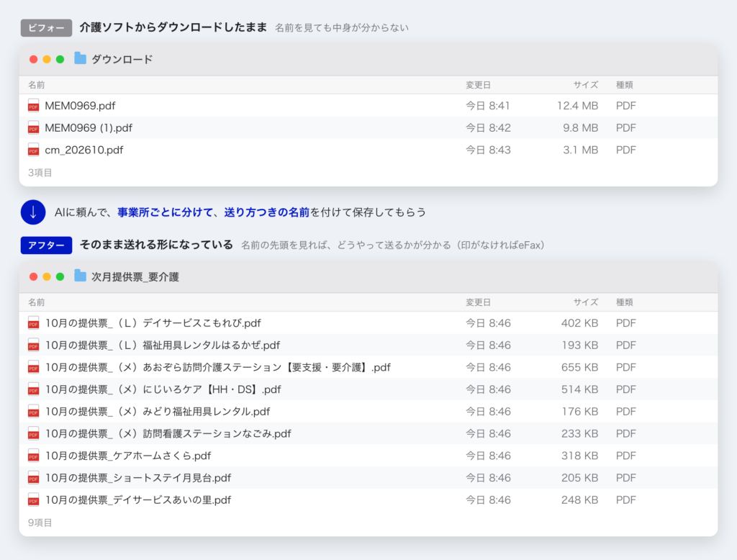Click PDF icon of ショートステイ月見台 file
The height and width of the screenshot is (560, 737).
33,478
